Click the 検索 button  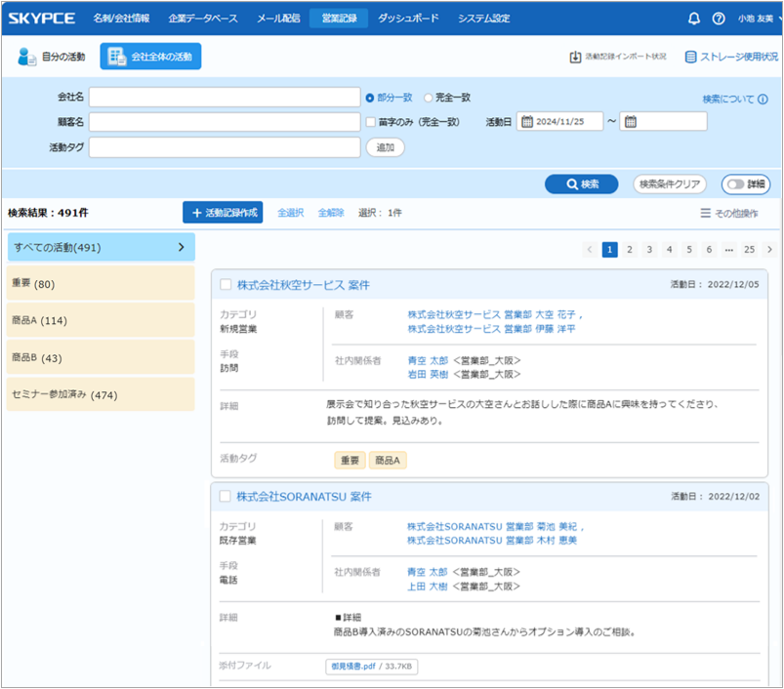pos(582,183)
